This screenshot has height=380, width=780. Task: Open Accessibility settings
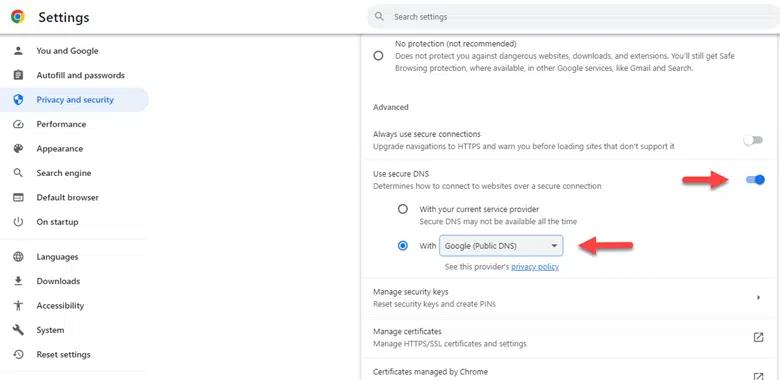(x=60, y=305)
